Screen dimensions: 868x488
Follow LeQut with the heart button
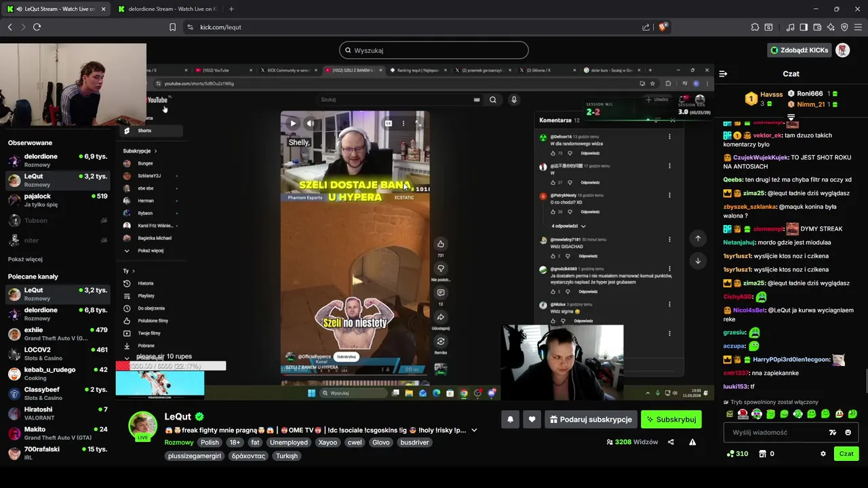[532, 420]
